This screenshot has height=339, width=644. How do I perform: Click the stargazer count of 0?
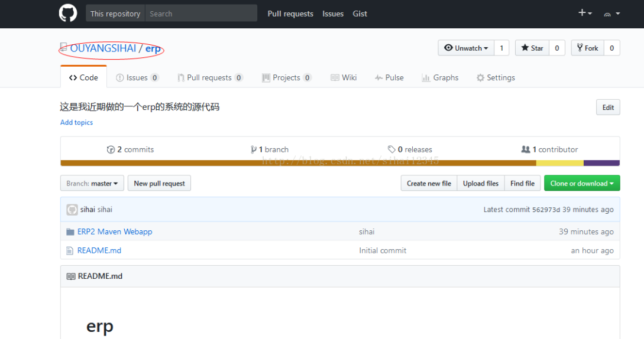557,48
